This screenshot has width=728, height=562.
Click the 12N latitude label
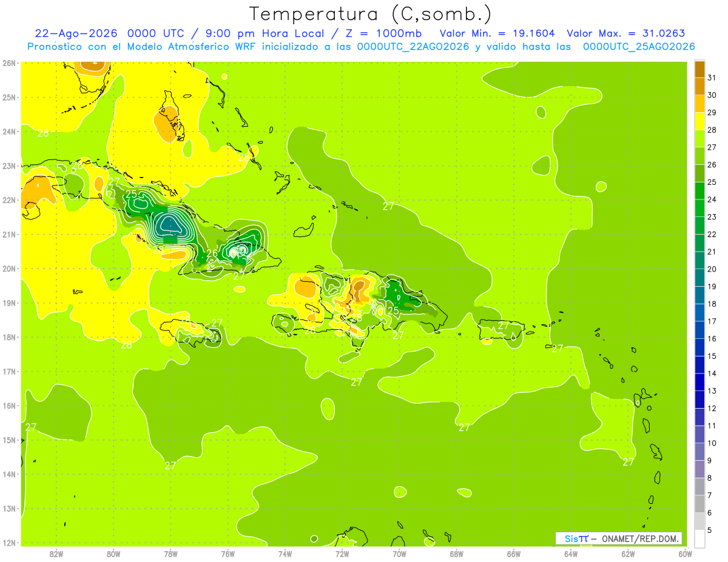coord(8,543)
